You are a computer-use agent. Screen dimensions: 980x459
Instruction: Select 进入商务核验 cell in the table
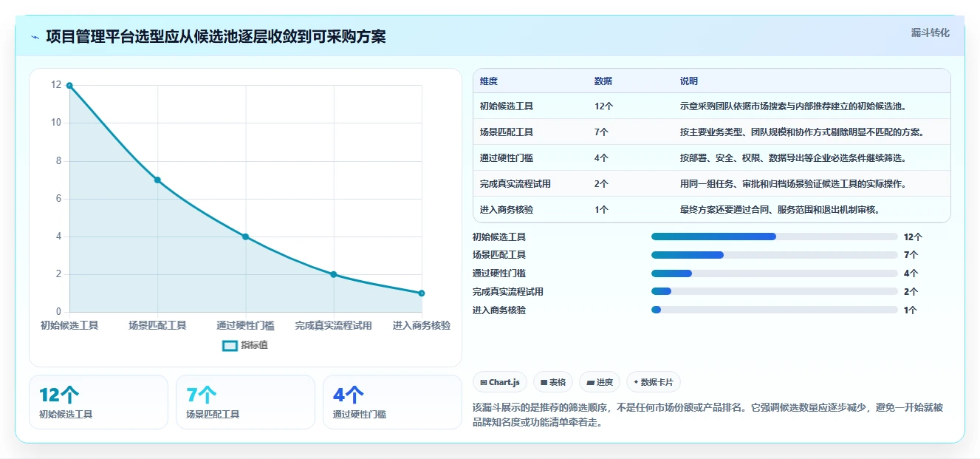(x=507, y=210)
